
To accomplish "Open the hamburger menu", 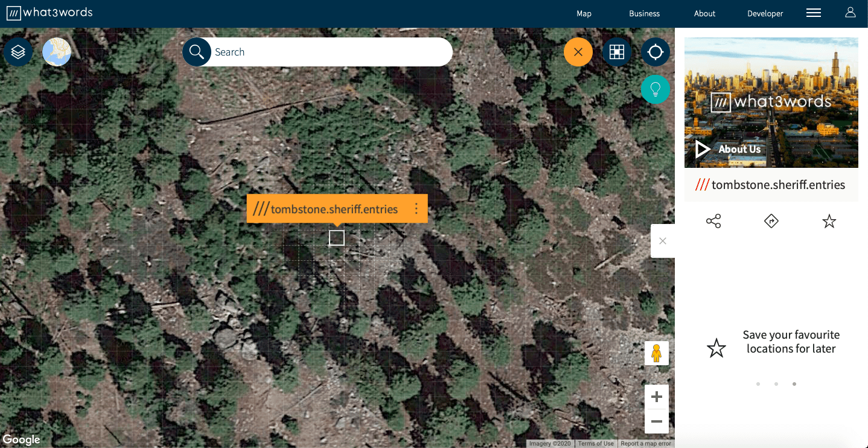I will [x=814, y=13].
